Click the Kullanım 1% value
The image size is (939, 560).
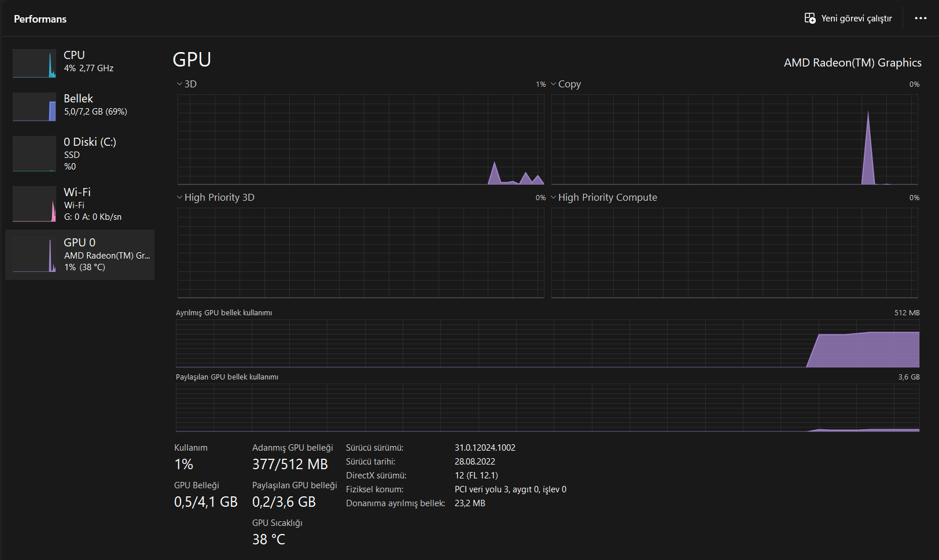coord(184,464)
